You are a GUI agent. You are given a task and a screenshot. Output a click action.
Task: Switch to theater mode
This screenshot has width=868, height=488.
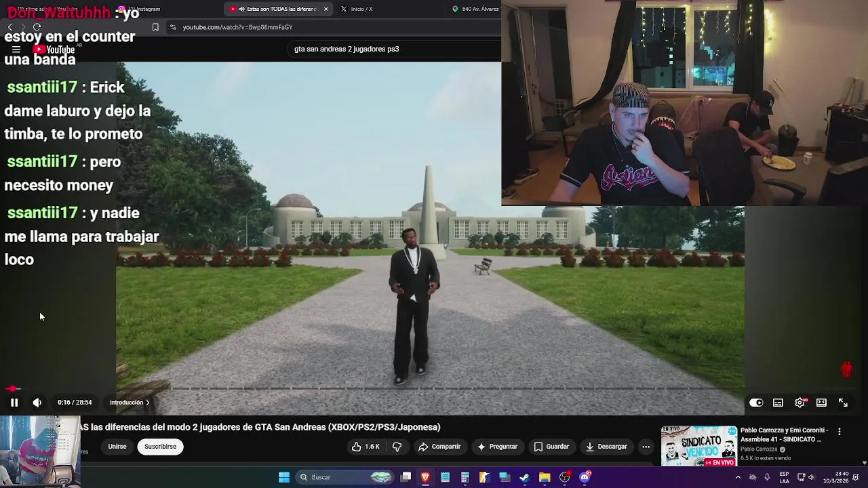(821, 403)
